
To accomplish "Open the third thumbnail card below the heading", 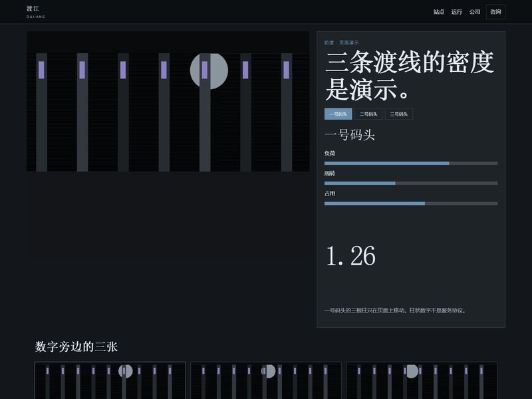I will coord(422,380).
